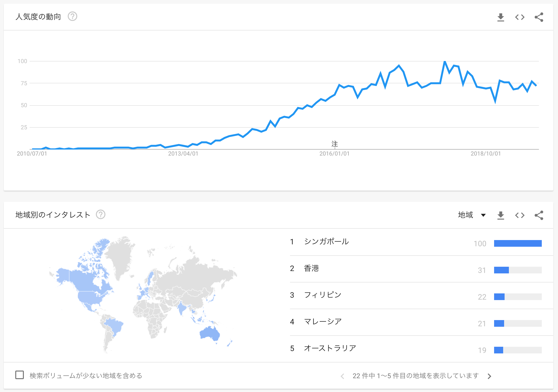Open embed code for 人気度の動向 chart
The height and width of the screenshot is (392, 558).
[520, 17]
